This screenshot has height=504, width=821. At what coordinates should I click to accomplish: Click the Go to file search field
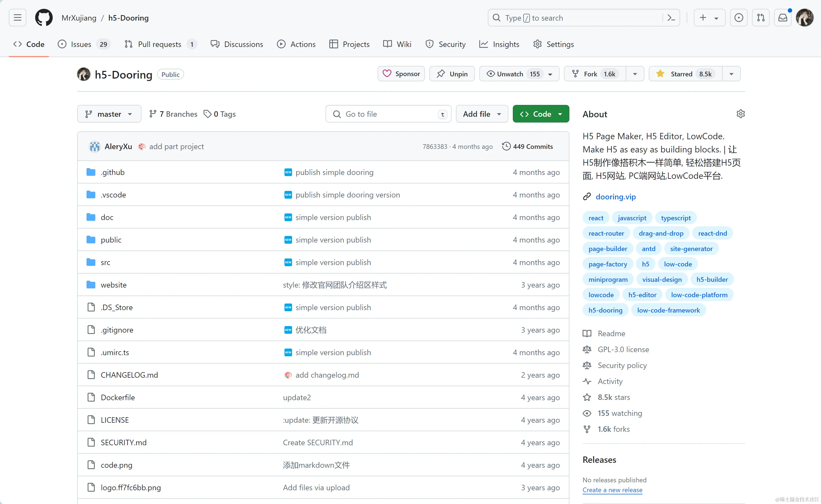tap(388, 114)
